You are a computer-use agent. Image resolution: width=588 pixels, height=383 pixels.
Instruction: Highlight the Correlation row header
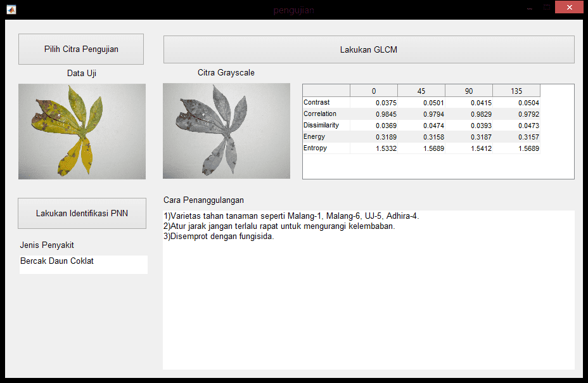(326, 114)
